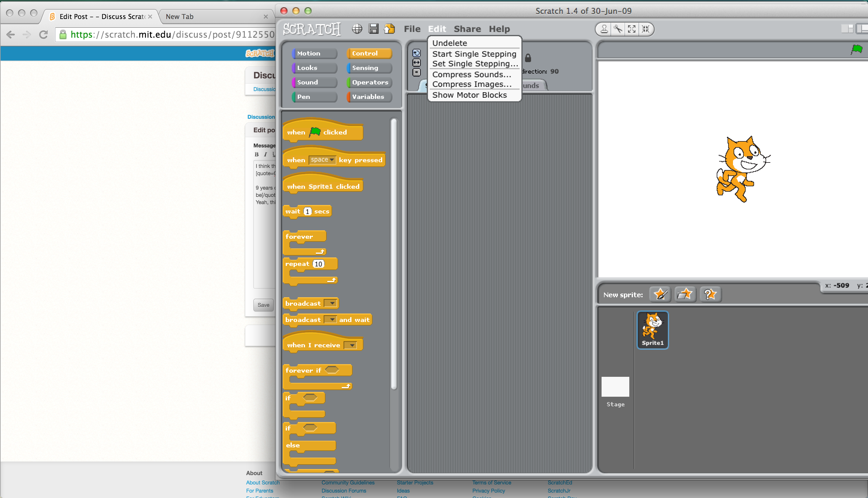Click the sprite lock icon
Viewport: 868px width, 498px height.
(x=528, y=58)
